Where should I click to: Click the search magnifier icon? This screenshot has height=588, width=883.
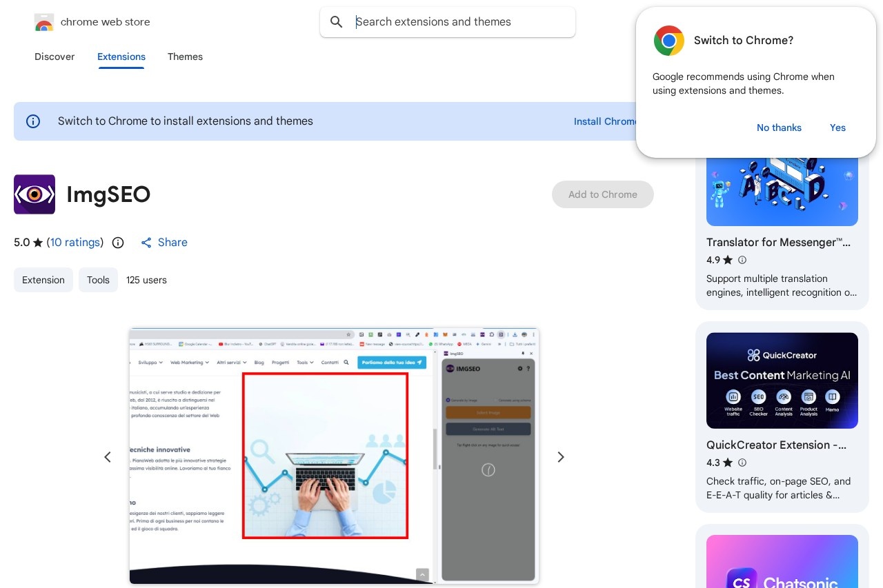(337, 22)
